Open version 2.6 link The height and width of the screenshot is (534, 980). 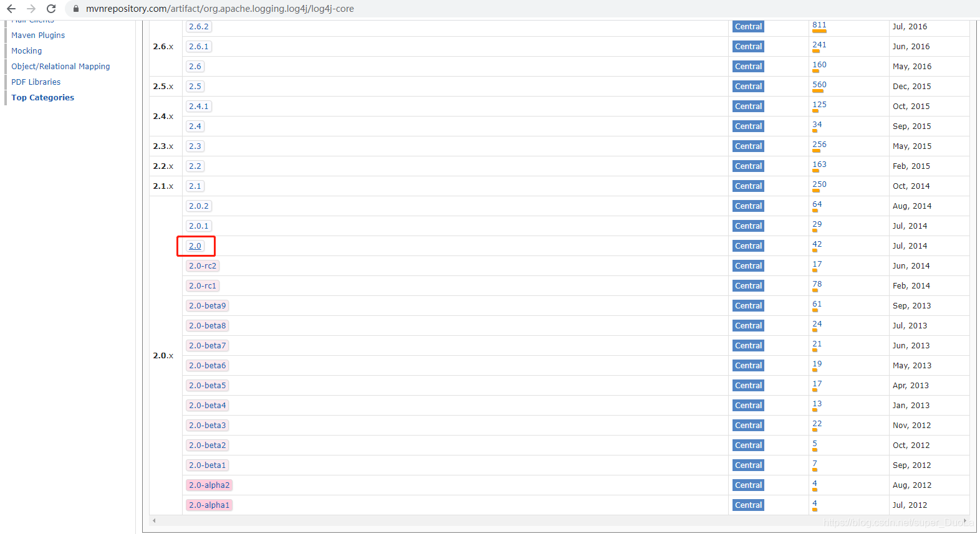pyautogui.click(x=195, y=67)
